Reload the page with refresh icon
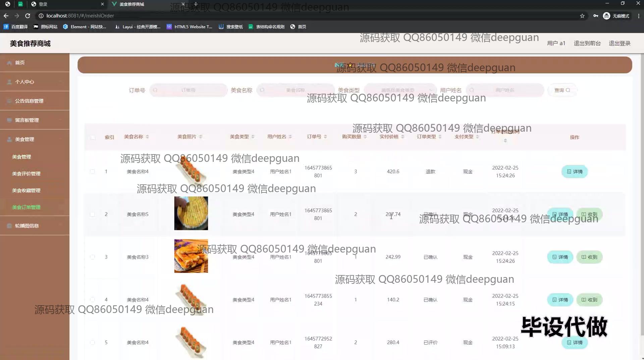This screenshot has height=360, width=644. (28, 16)
